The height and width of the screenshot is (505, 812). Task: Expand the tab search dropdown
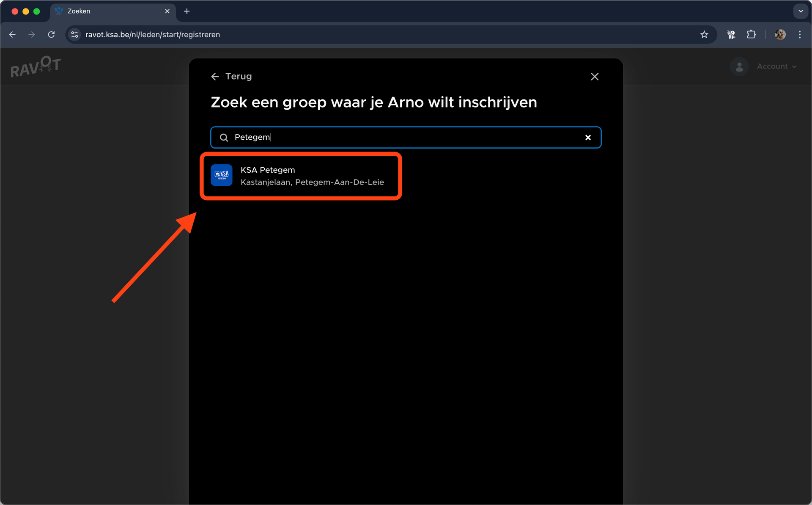coord(801,11)
